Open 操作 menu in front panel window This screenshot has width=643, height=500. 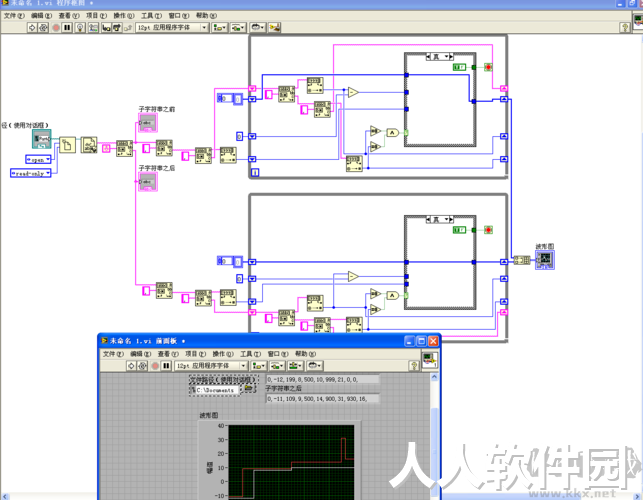223,354
